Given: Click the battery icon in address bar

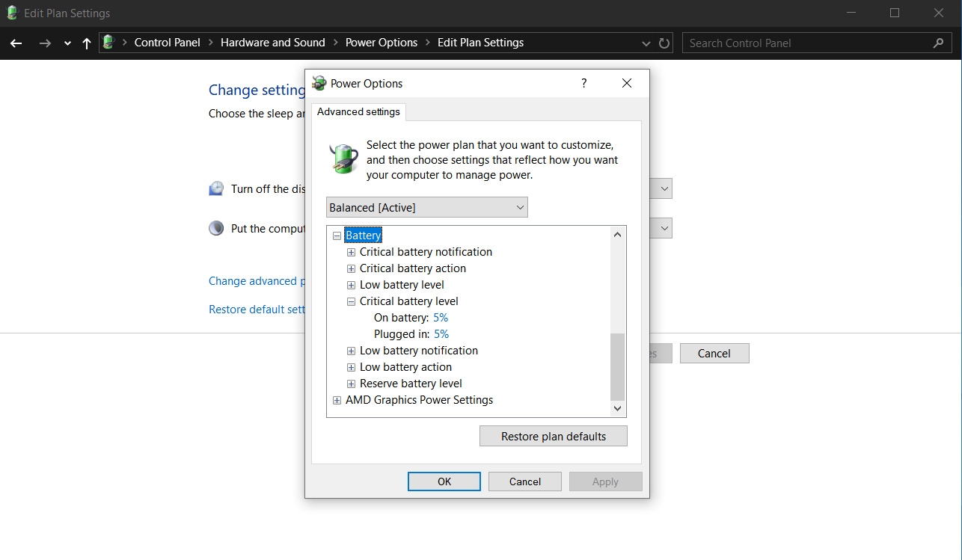Looking at the screenshot, I should click(108, 43).
